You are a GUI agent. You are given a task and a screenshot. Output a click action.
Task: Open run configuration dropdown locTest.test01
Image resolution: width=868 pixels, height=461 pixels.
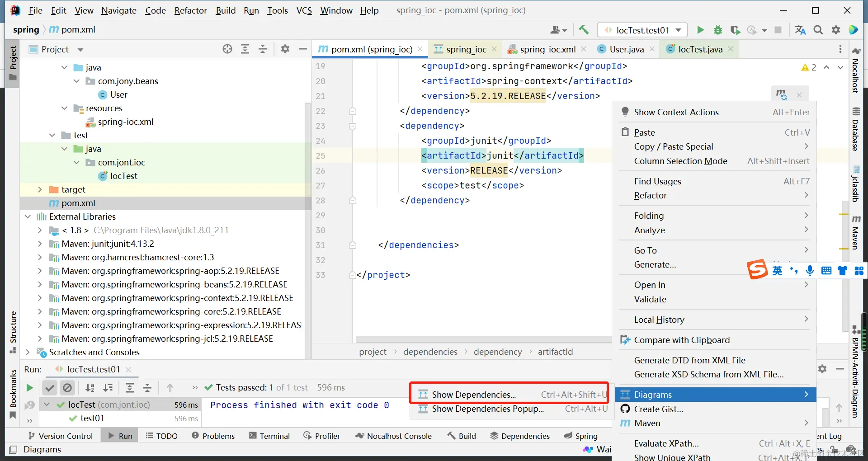(x=642, y=30)
